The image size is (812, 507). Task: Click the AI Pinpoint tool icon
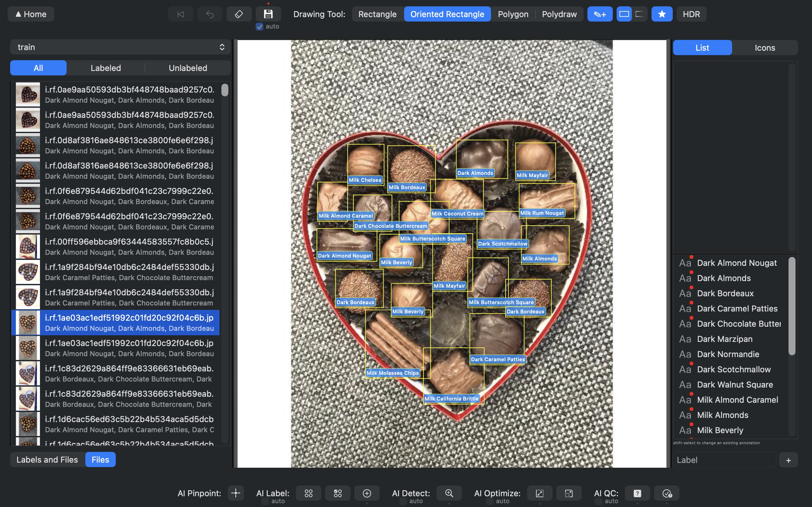(x=236, y=493)
